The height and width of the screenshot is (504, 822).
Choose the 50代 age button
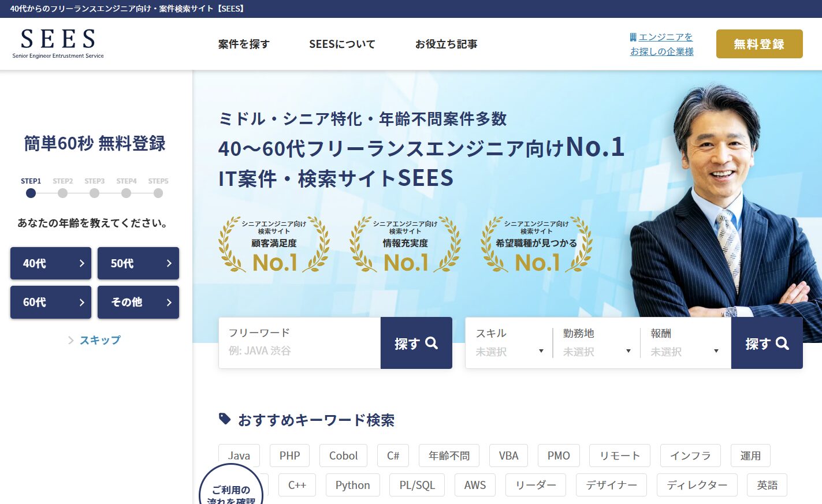tap(138, 263)
